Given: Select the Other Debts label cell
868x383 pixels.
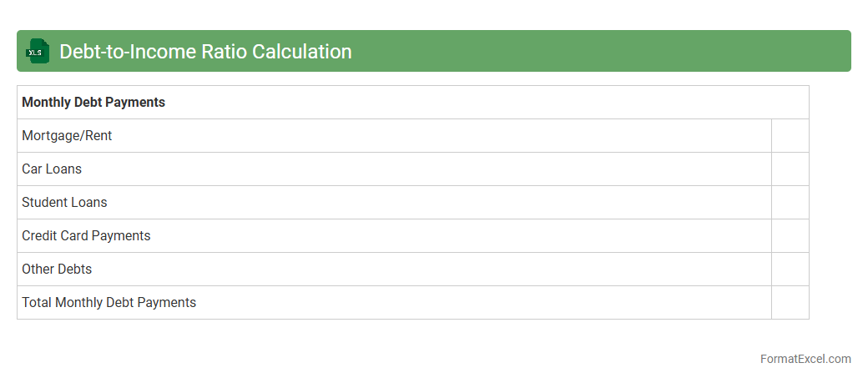Looking at the screenshot, I should click(57, 270).
